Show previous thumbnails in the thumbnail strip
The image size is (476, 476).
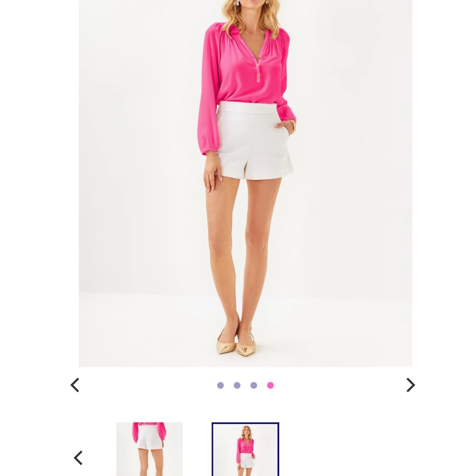click(79, 457)
